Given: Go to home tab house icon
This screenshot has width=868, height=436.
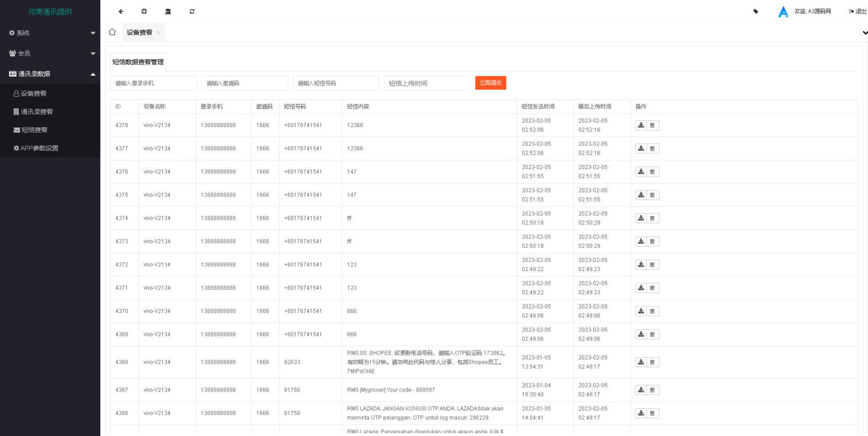Looking at the screenshot, I should (x=112, y=32).
